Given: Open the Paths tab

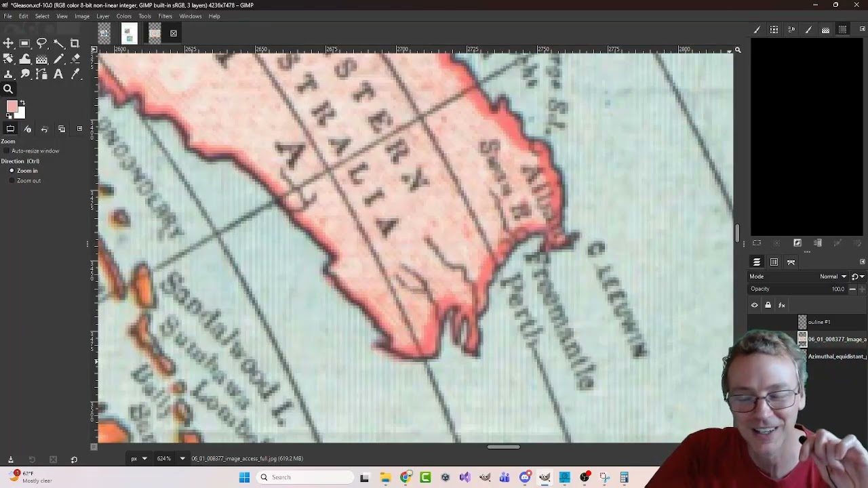Looking at the screenshot, I should [x=791, y=262].
